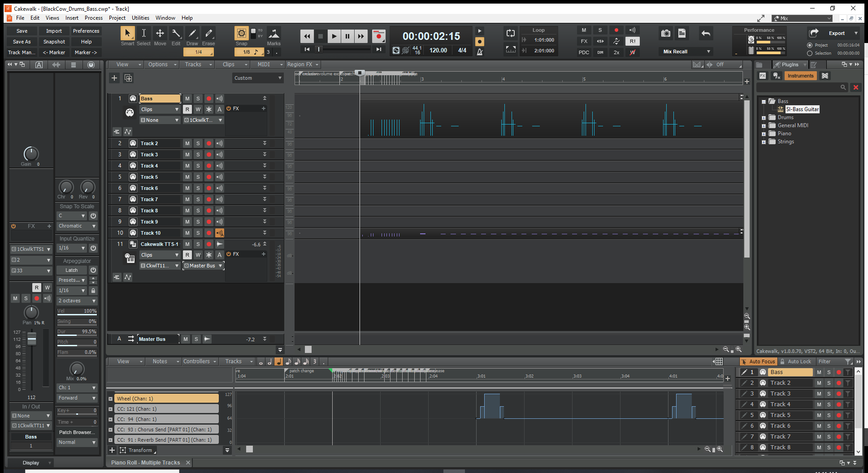
Task: Open the Chromatic scale dropdown
Action: pos(77,226)
